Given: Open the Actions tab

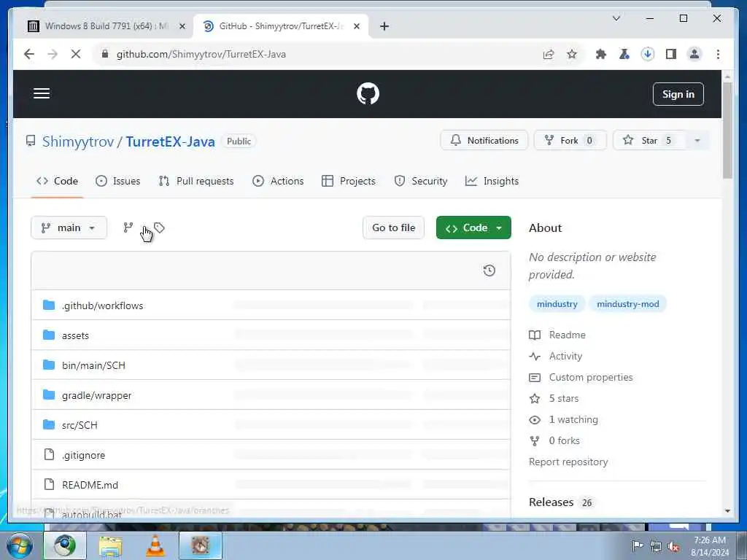Looking at the screenshot, I should pos(278,181).
